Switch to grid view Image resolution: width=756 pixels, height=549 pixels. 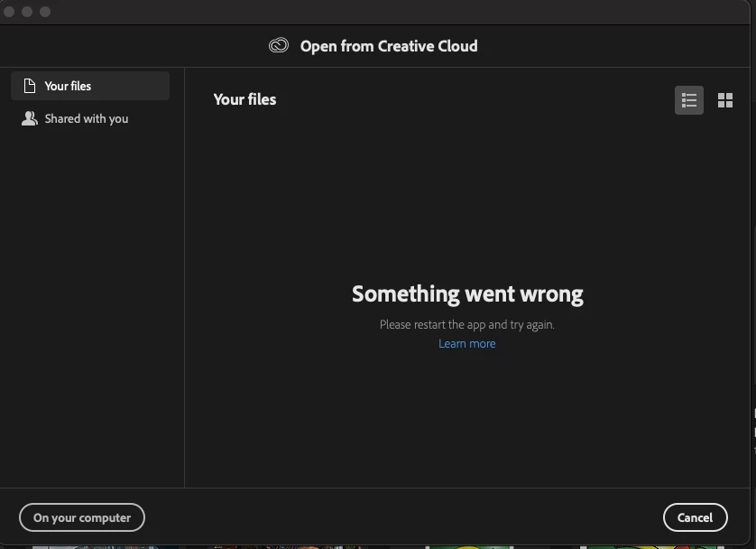click(x=725, y=100)
